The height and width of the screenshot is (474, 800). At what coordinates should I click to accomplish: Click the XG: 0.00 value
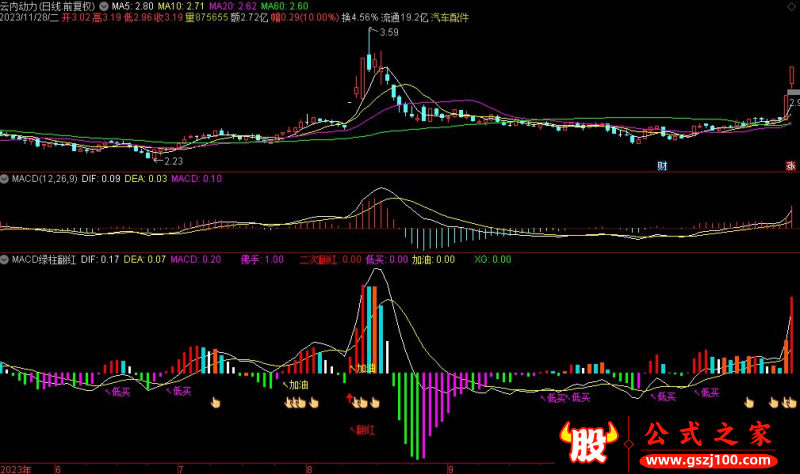[x=493, y=259]
